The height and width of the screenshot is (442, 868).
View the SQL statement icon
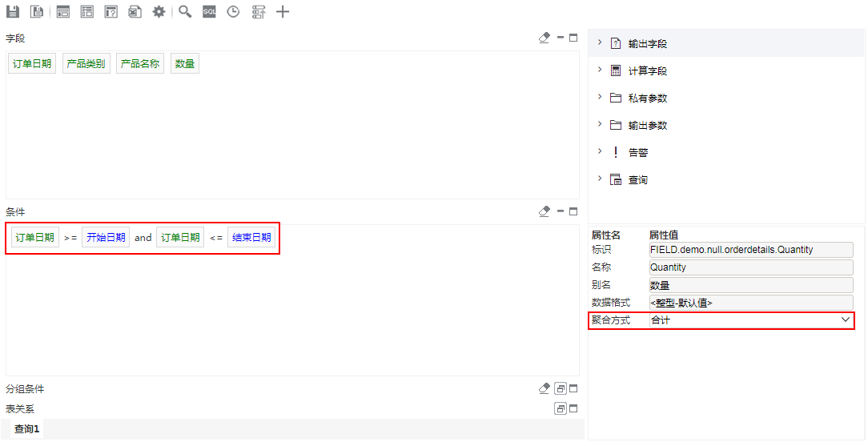209,12
